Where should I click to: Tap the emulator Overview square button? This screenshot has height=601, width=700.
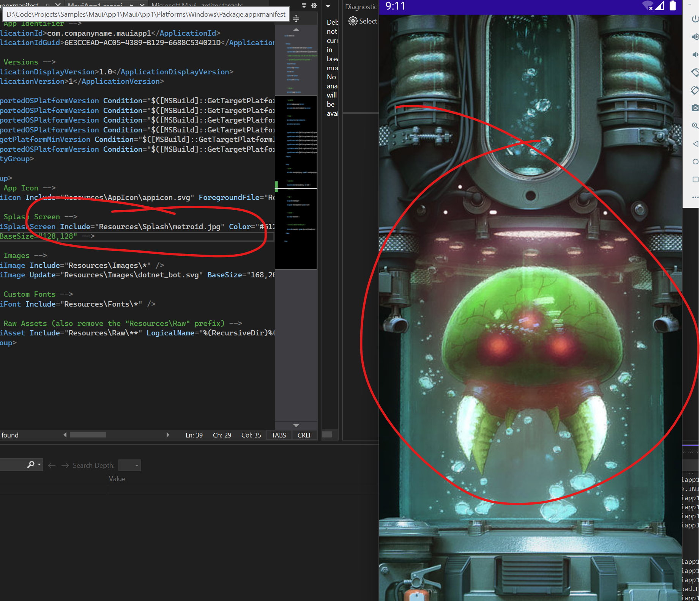coord(695,179)
